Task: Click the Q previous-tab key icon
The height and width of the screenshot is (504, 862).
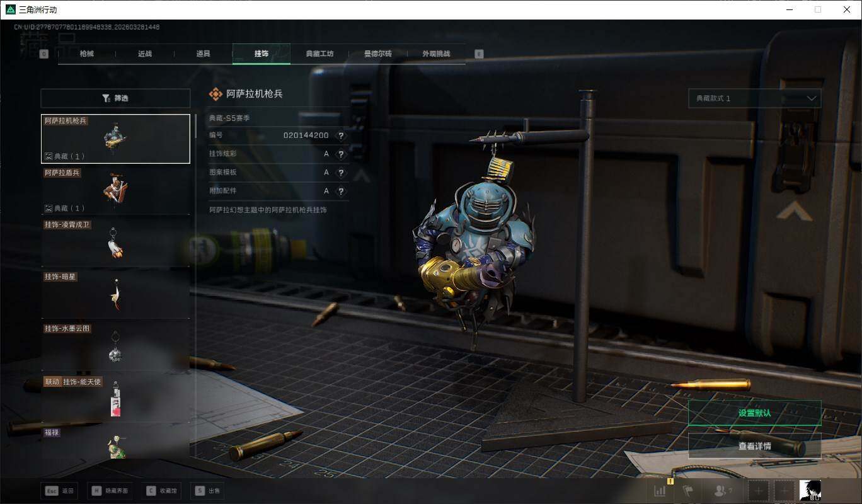Action: [44, 54]
